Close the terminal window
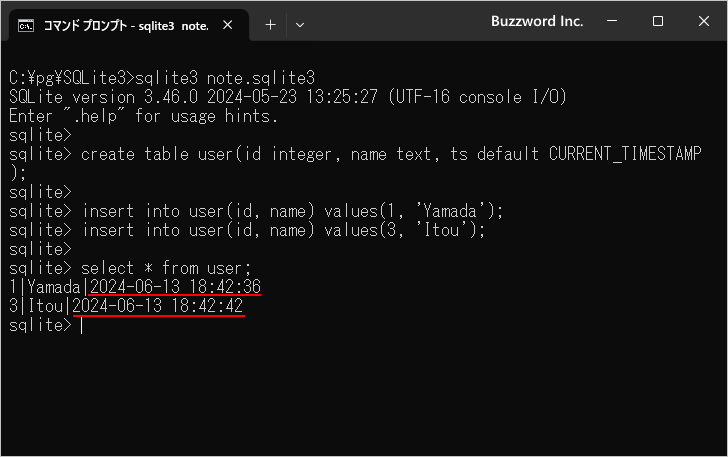 click(704, 21)
